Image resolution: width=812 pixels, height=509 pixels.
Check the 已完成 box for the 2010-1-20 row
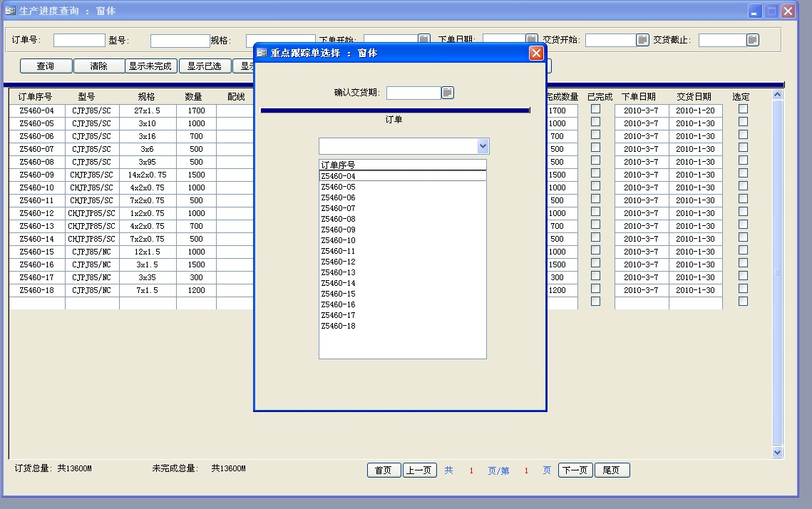point(595,109)
